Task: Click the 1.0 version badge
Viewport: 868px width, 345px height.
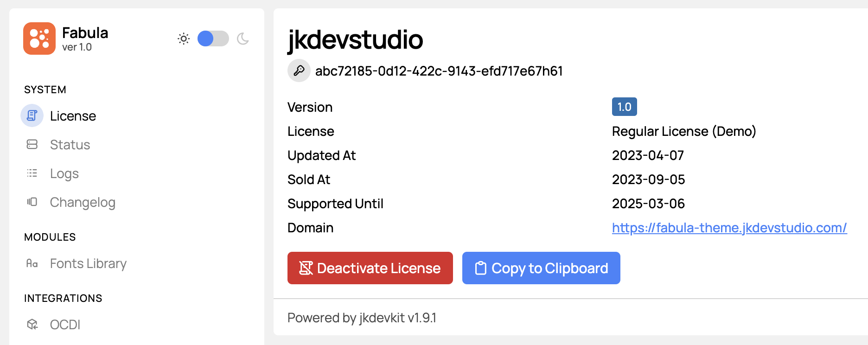Action: click(624, 107)
